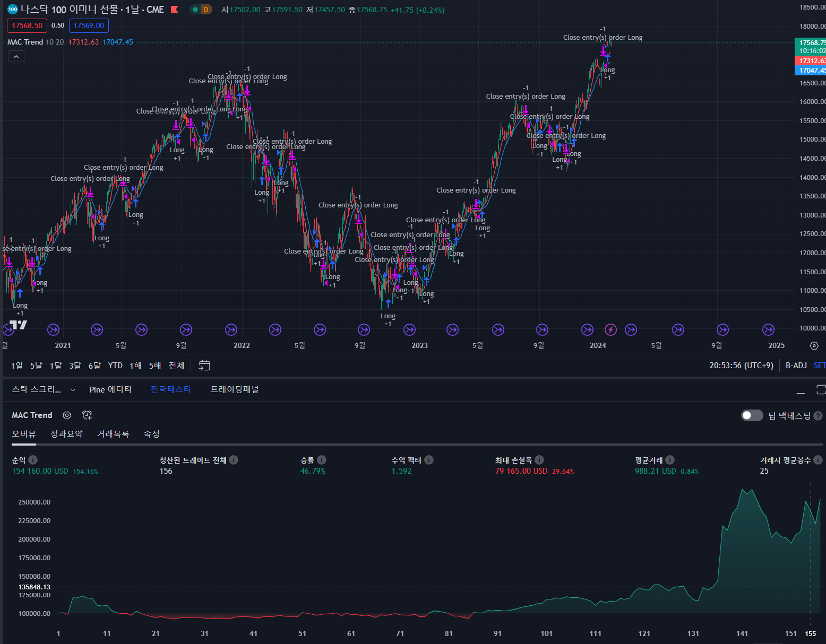The height and width of the screenshot is (644, 826).
Task: Click the info icon next to 청산된 트레이드 전체
Action: pyautogui.click(x=234, y=460)
